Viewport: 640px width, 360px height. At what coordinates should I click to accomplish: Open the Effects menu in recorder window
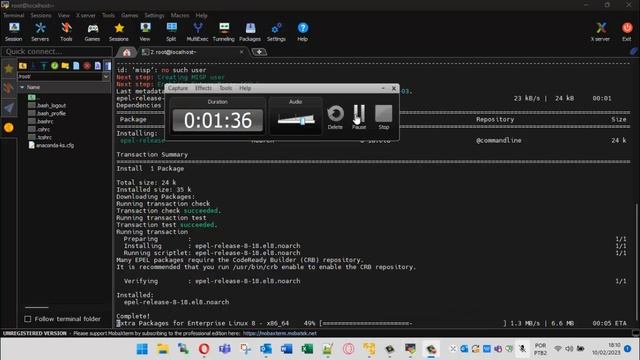(203, 88)
